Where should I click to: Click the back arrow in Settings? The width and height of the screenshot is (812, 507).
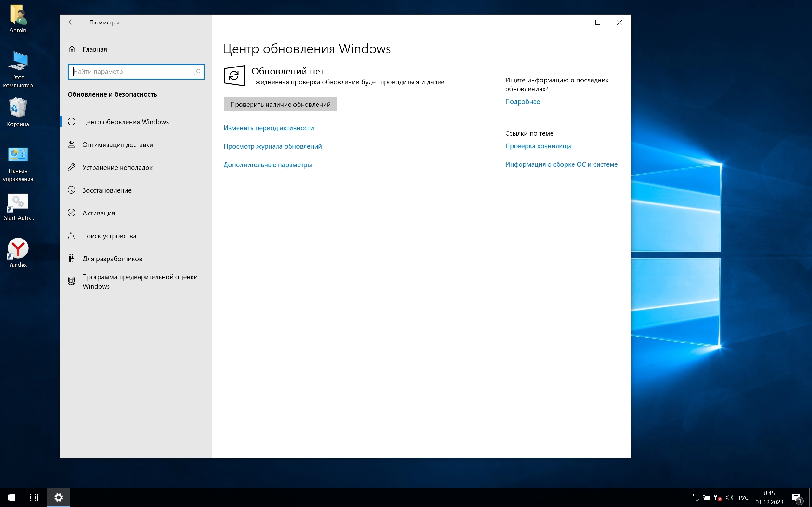click(x=71, y=22)
